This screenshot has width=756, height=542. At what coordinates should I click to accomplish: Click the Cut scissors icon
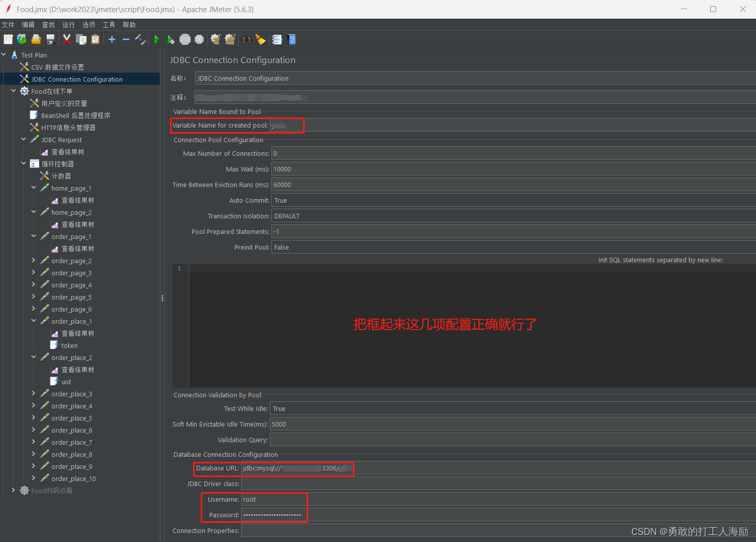pos(67,39)
